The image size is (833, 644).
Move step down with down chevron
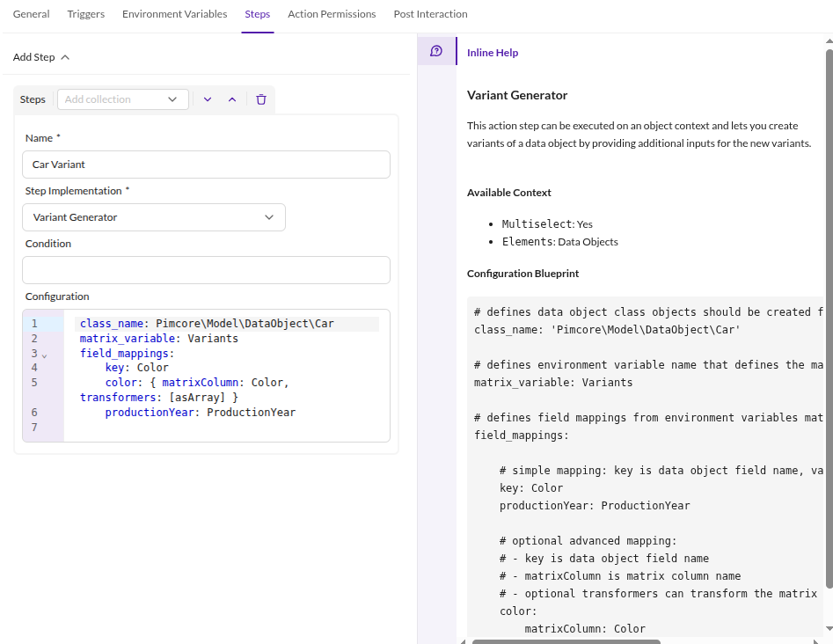tap(208, 99)
